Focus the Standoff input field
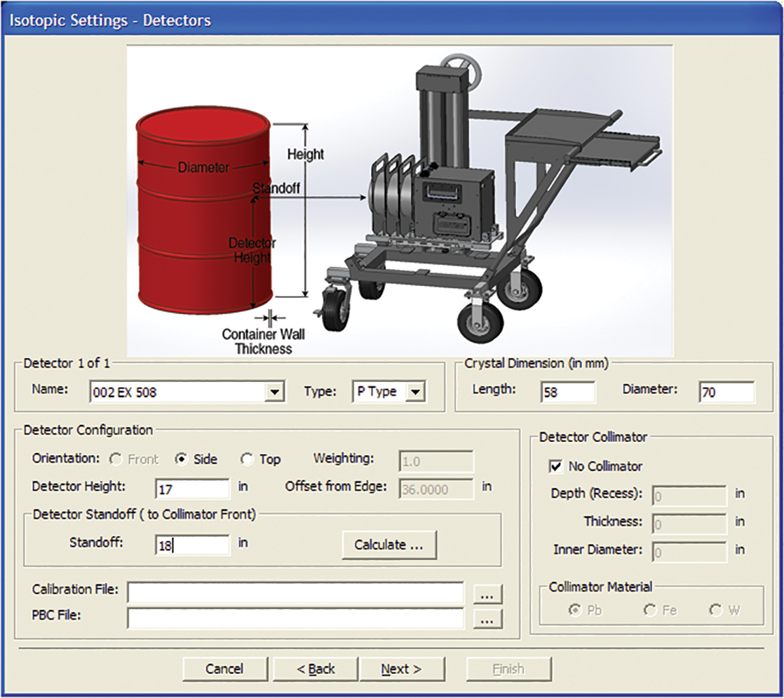 coord(193,545)
